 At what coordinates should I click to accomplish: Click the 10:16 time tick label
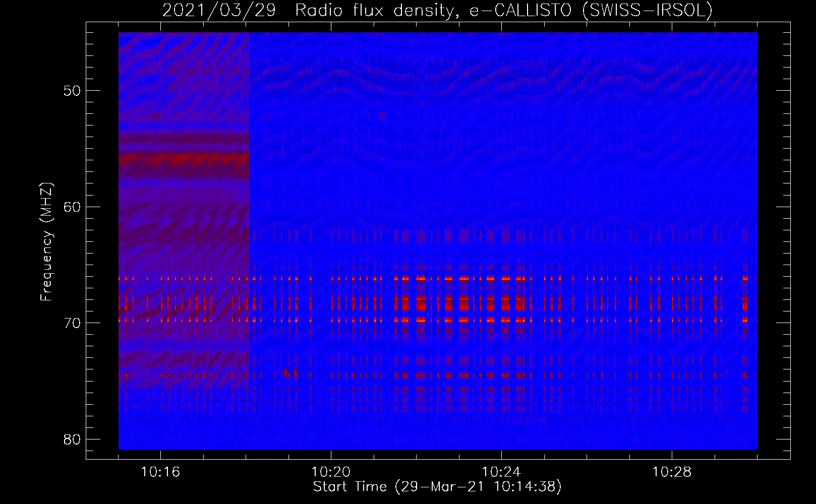[161, 472]
